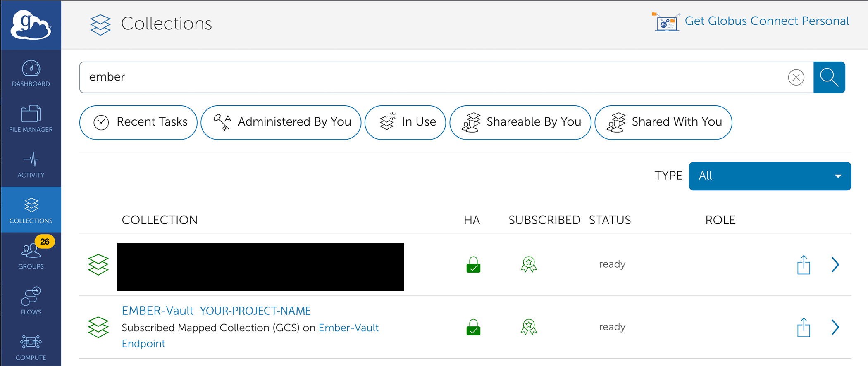The image size is (868, 366).
Task: Toggle the In Use filter
Action: (405, 122)
